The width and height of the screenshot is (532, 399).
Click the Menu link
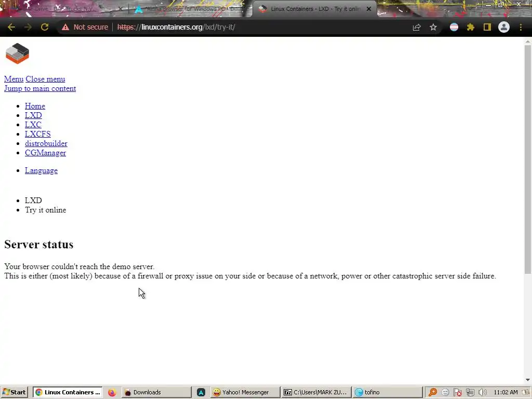coord(14,79)
